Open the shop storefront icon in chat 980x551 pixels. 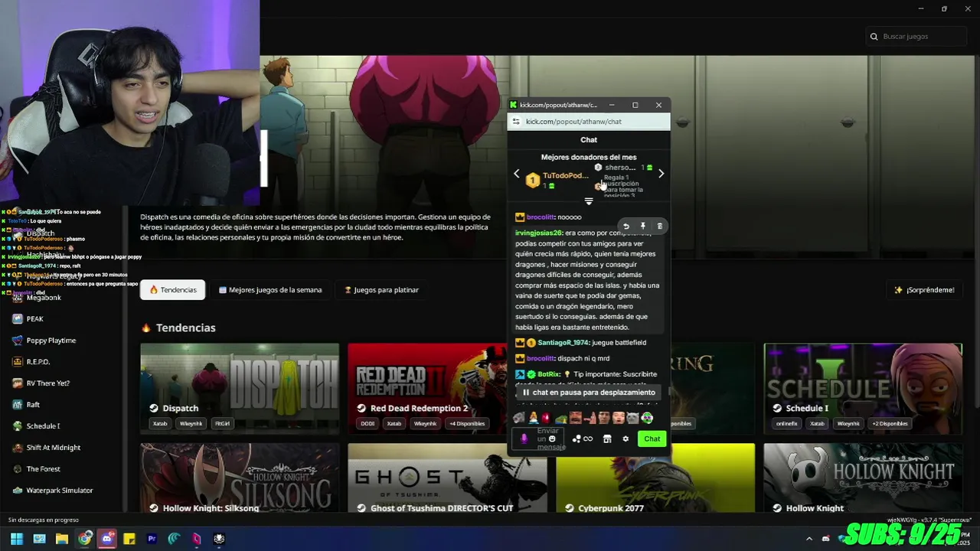coord(607,439)
